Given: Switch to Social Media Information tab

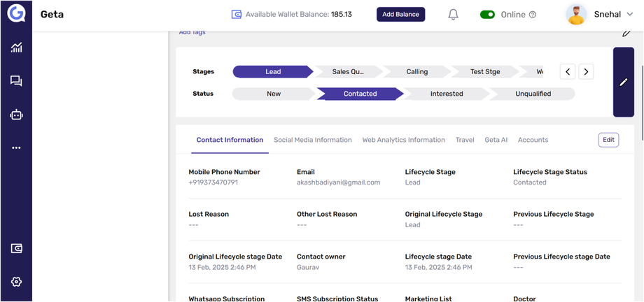Looking at the screenshot, I should point(312,140).
